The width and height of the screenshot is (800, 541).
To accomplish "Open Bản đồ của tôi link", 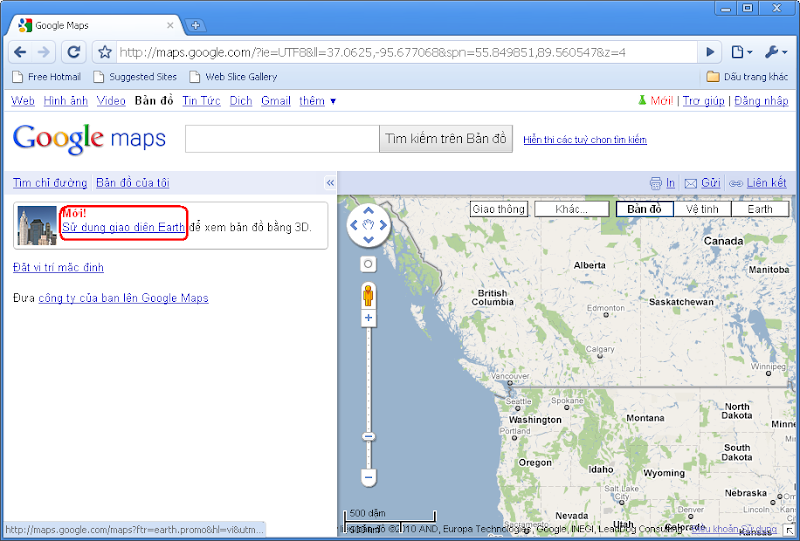I will click(x=133, y=183).
